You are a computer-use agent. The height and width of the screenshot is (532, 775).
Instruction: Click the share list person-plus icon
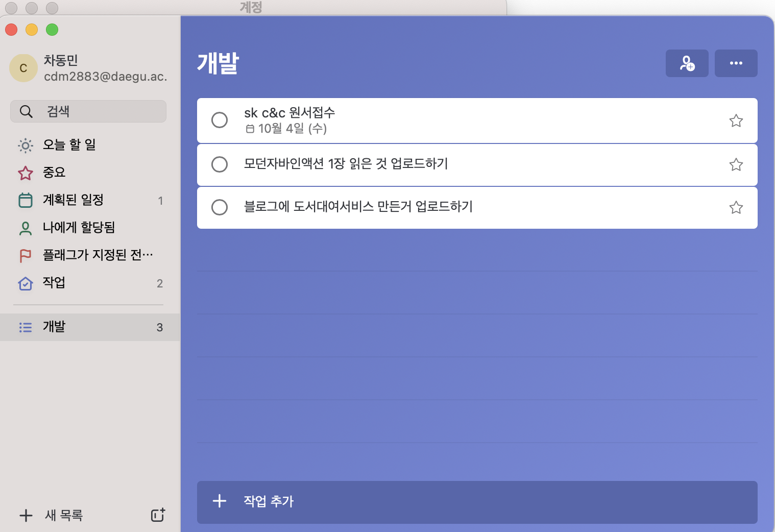(687, 63)
